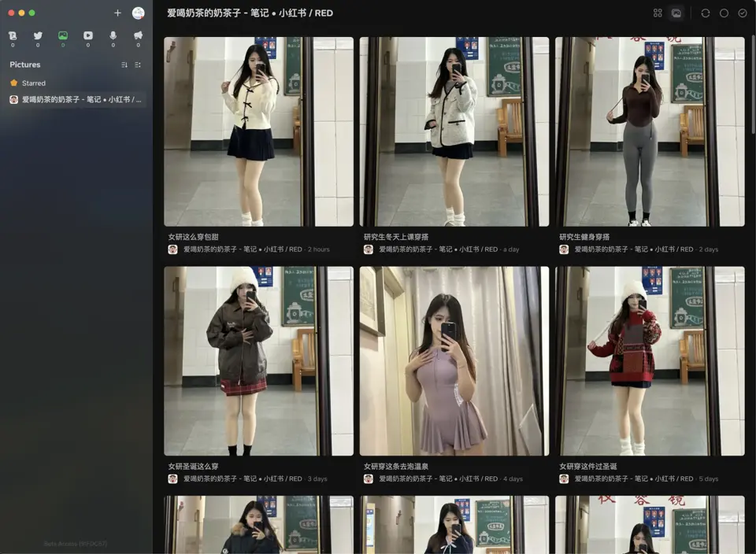Select 爱喝奶茶的奶茶子 feed in sidebar

(76, 99)
